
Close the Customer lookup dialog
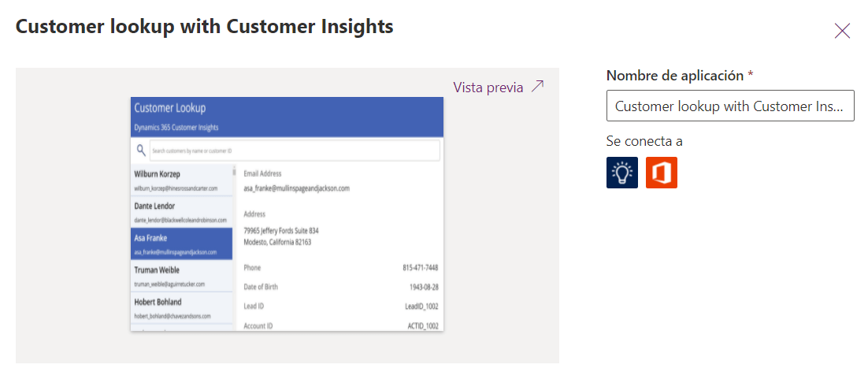[x=842, y=31]
